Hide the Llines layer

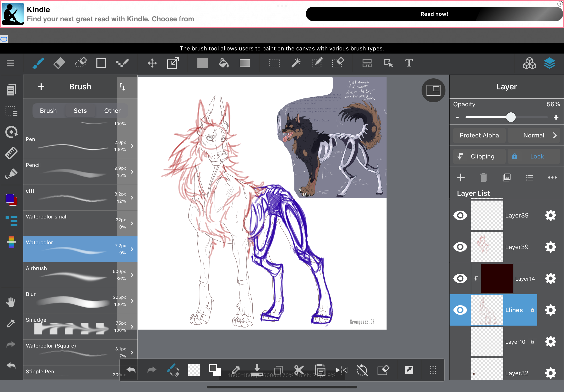tap(460, 310)
